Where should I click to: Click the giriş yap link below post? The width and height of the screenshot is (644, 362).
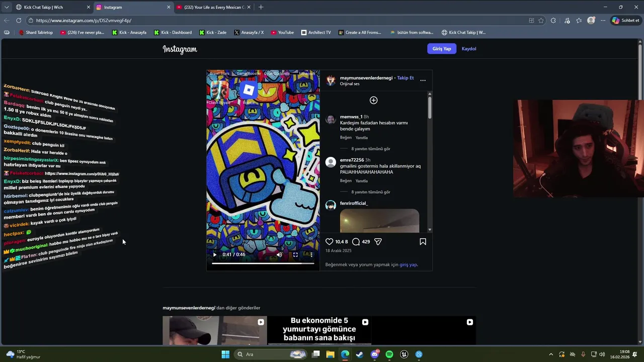(408, 264)
